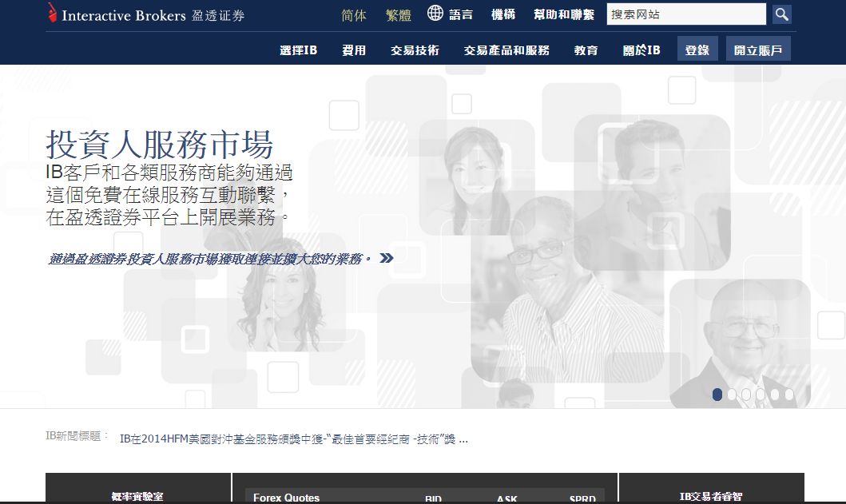Select the fifth carousel slide dot

[x=775, y=395]
